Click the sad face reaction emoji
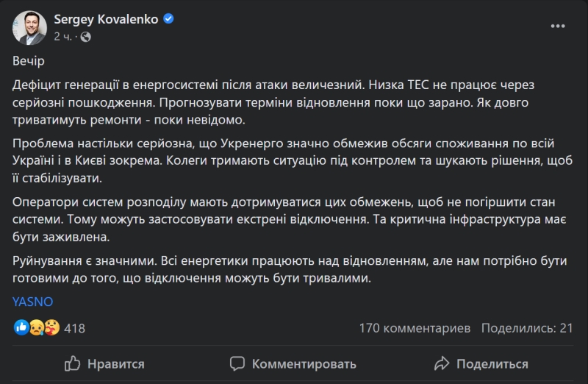The height and width of the screenshot is (384, 588). tap(35, 327)
